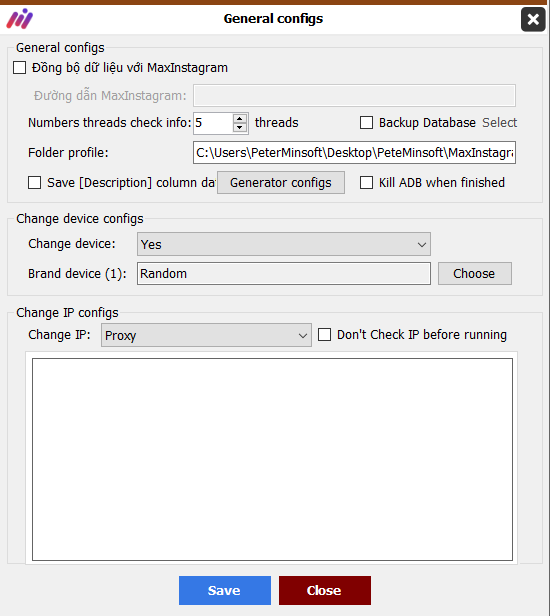Image resolution: width=550 pixels, height=616 pixels.
Task: Enable Kill ADB when finished
Action: point(366,183)
